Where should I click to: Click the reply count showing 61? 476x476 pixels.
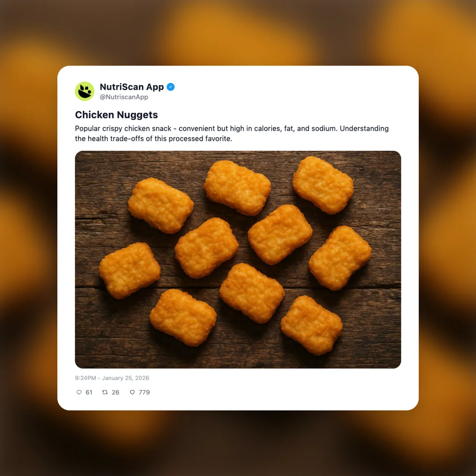[89, 392]
